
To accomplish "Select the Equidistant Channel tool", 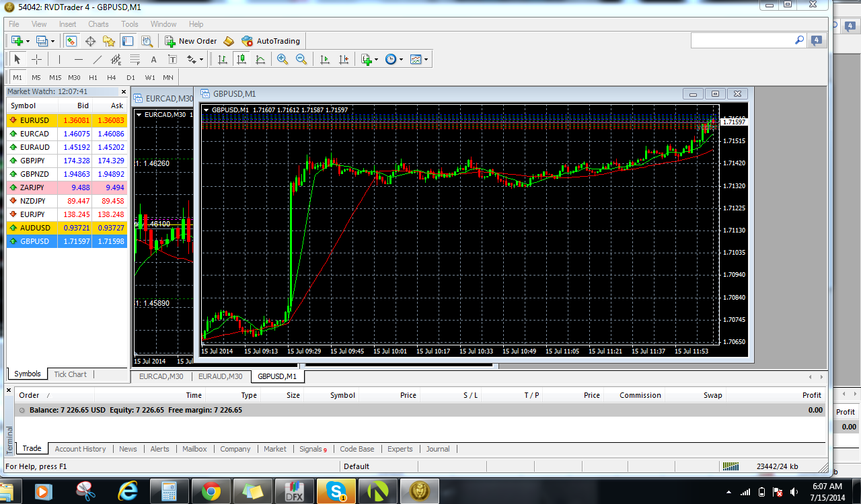I will 116,59.
